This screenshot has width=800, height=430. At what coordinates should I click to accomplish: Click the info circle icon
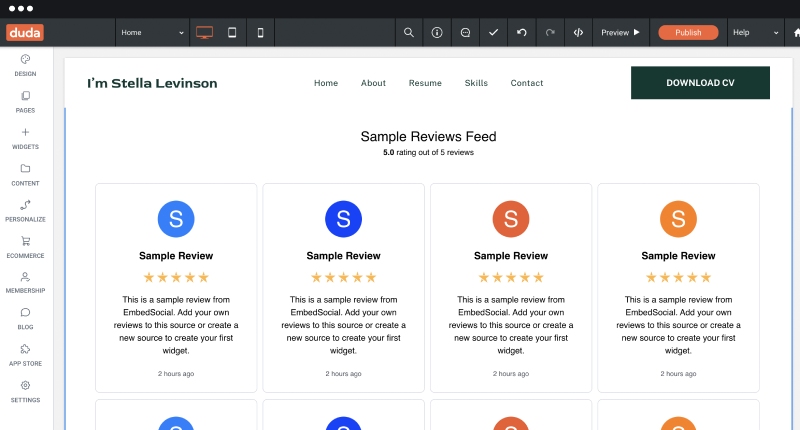tap(437, 33)
